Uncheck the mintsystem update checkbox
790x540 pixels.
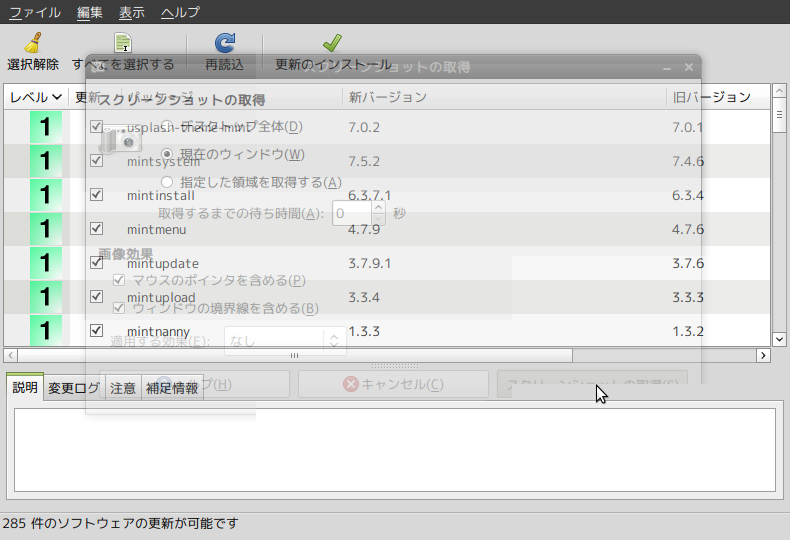96,160
